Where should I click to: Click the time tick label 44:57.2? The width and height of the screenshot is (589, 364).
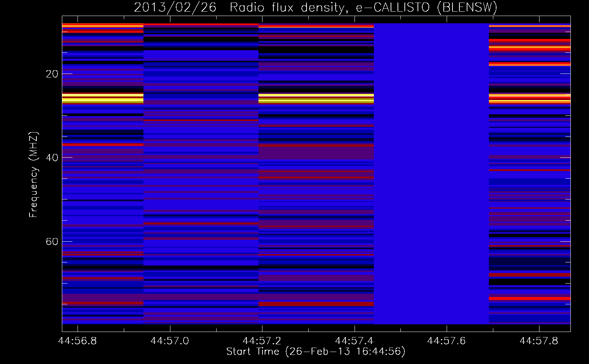click(262, 341)
